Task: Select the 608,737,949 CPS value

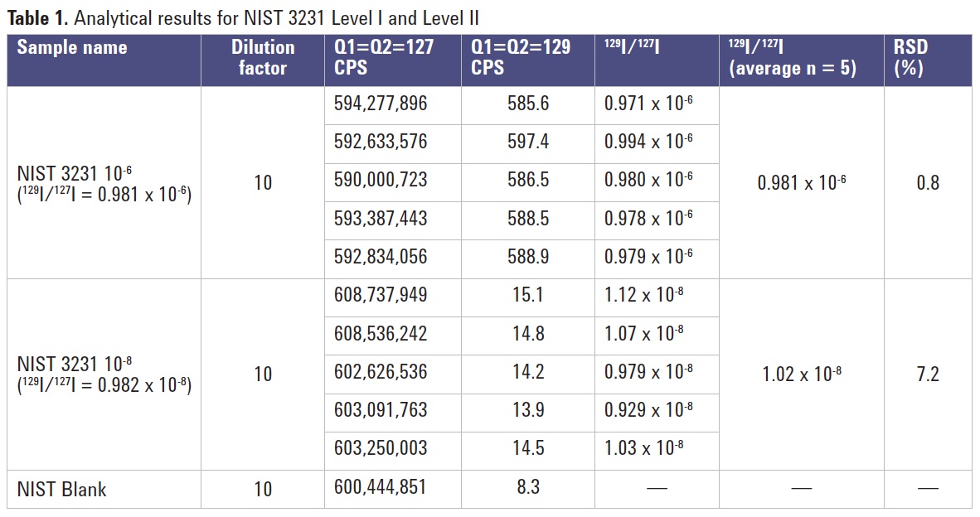Action: (x=381, y=295)
